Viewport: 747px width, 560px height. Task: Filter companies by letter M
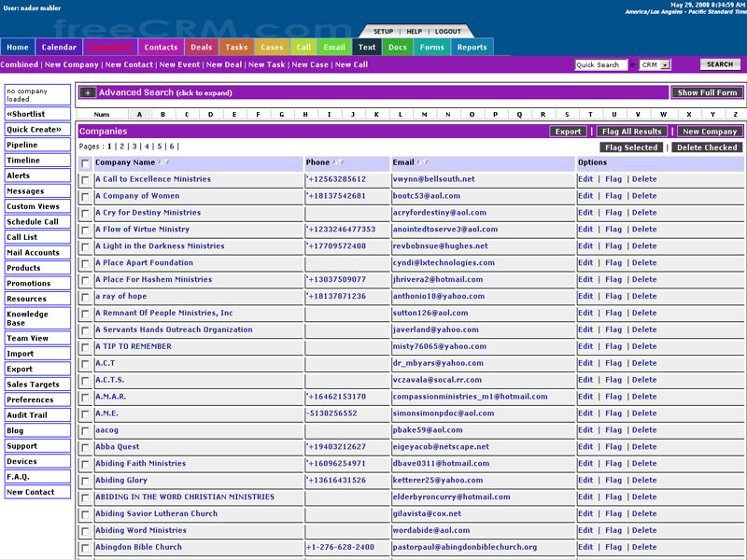424,114
